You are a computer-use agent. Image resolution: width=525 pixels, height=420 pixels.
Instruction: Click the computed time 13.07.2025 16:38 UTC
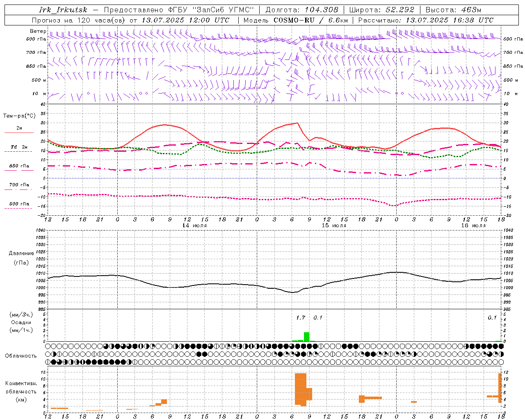(450, 20)
